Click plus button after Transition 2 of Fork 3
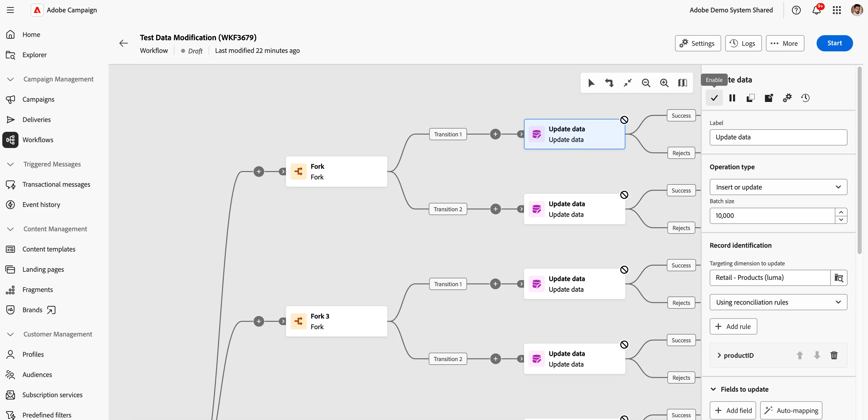 pos(495,359)
